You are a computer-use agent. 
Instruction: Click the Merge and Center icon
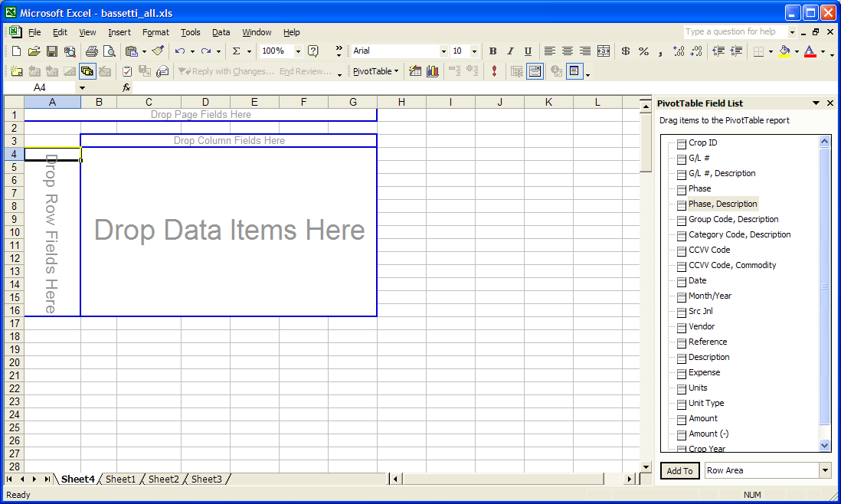click(x=604, y=51)
